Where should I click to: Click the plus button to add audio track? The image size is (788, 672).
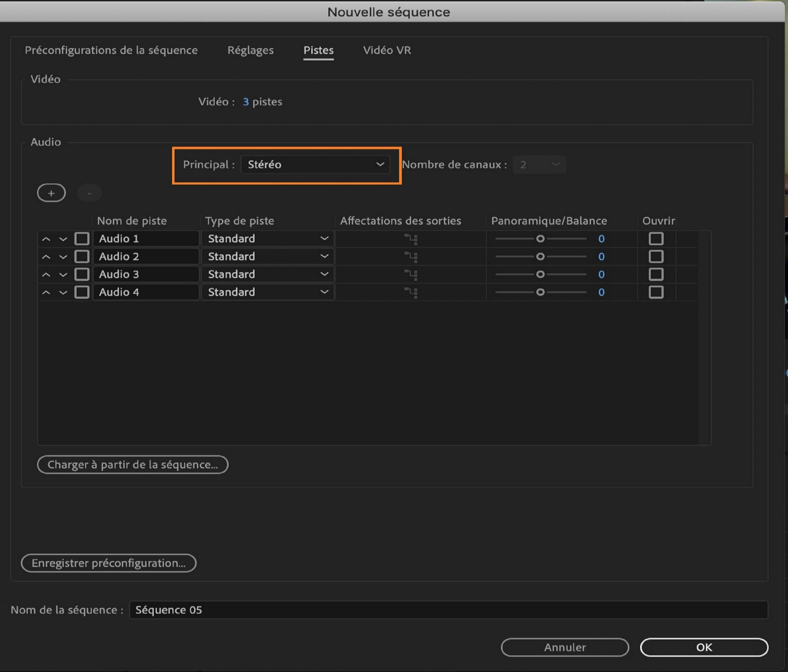click(x=51, y=193)
